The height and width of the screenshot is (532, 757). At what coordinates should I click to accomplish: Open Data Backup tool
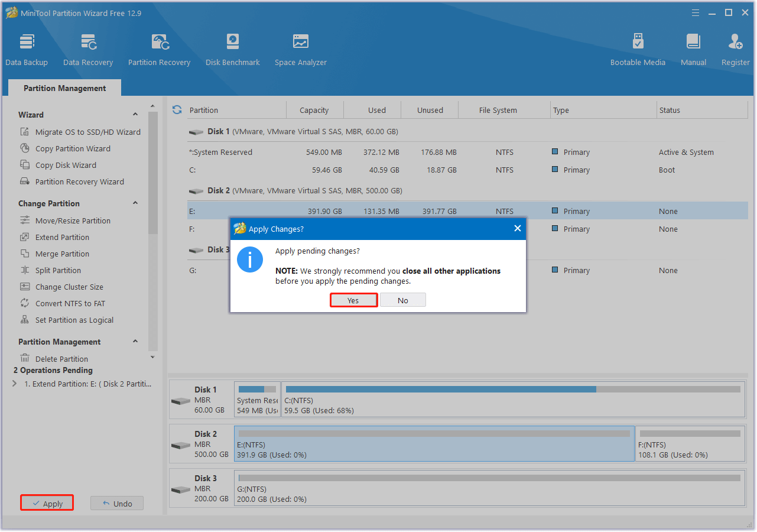coord(27,50)
